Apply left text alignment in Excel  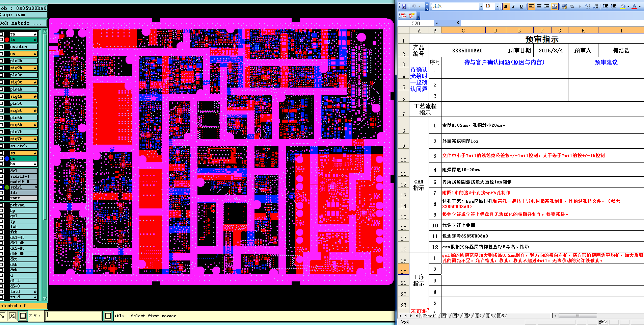click(531, 6)
